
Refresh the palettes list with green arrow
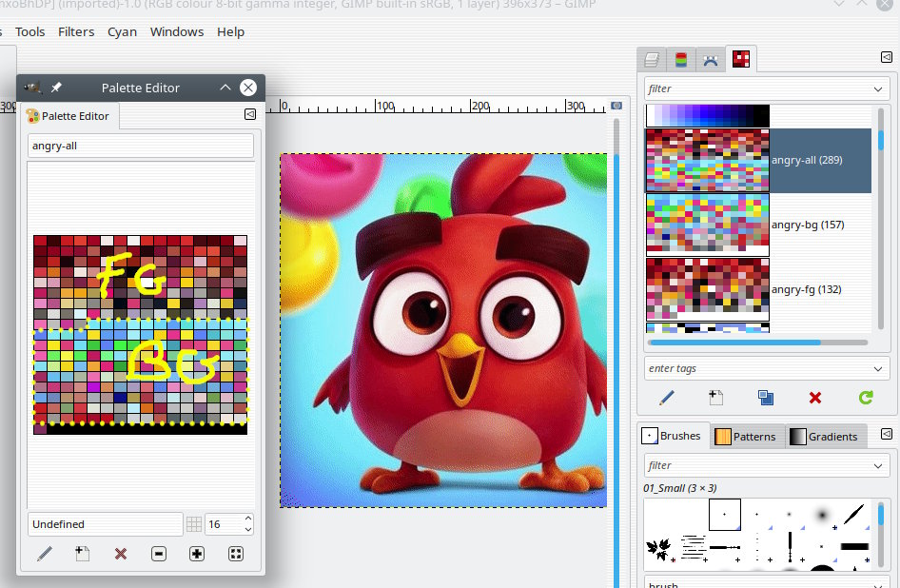pyautogui.click(x=865, y=398)
